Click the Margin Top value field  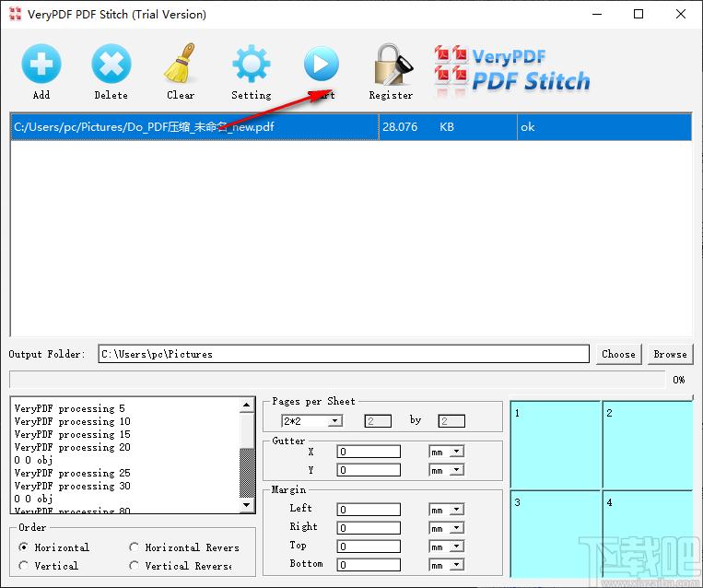(x=369, y=547)
